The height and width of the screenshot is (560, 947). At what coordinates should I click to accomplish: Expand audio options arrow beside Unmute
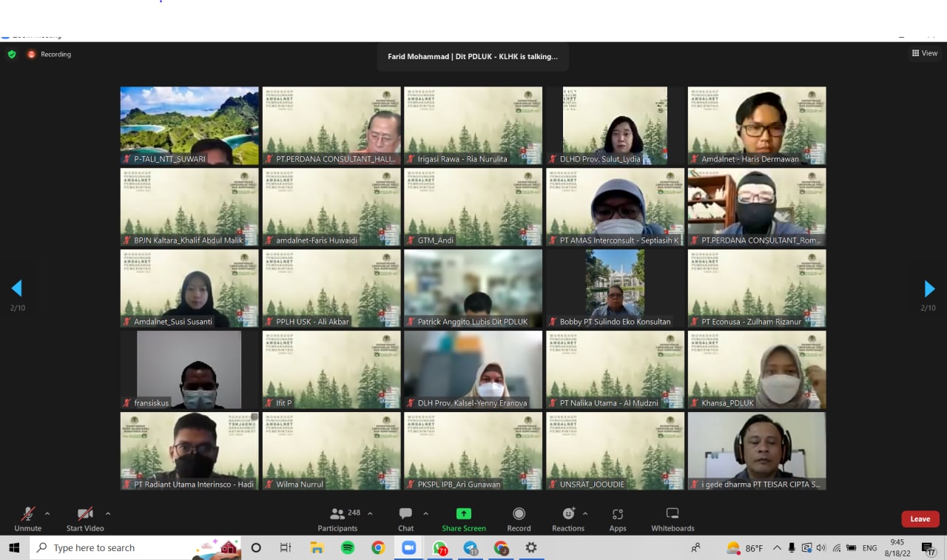point(47,513)
